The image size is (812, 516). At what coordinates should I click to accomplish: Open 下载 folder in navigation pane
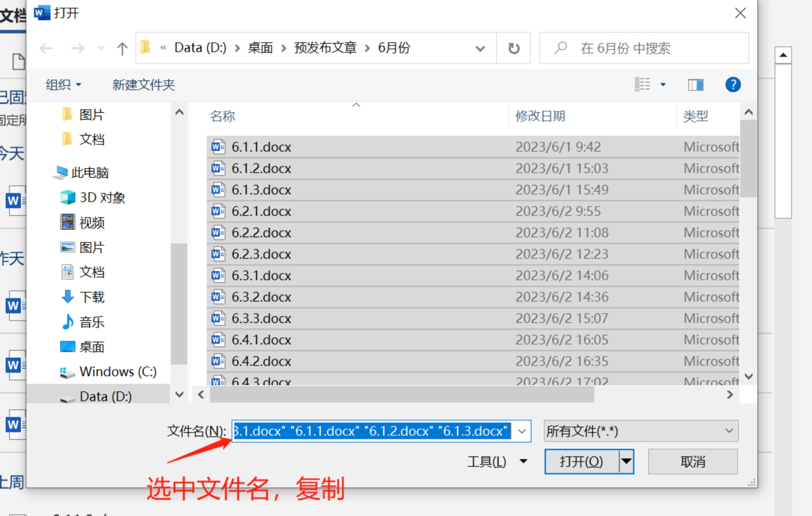click(x=82, y=297)
